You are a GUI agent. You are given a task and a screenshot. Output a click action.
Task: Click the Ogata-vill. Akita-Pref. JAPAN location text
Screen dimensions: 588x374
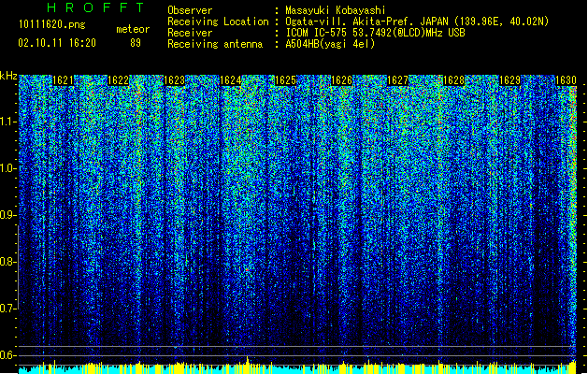pyautogui.click(x=417, y=22)
